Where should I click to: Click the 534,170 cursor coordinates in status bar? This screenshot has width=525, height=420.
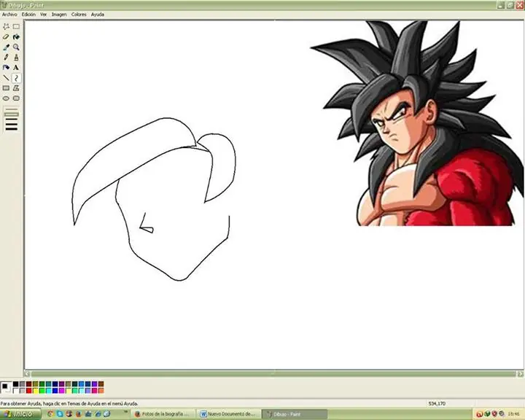click(x=437, y=403)
